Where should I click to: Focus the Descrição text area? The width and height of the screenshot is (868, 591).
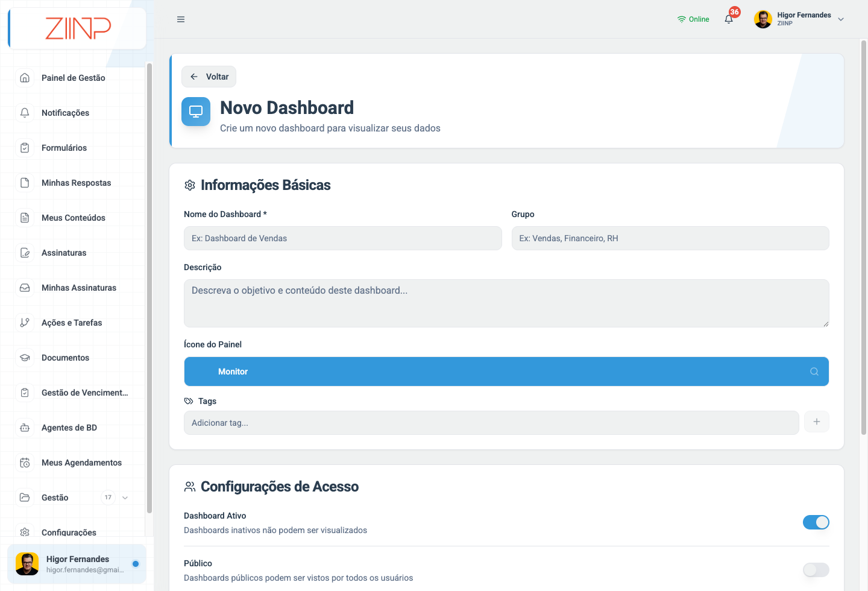pyautogui.click(x=506, y=303)
